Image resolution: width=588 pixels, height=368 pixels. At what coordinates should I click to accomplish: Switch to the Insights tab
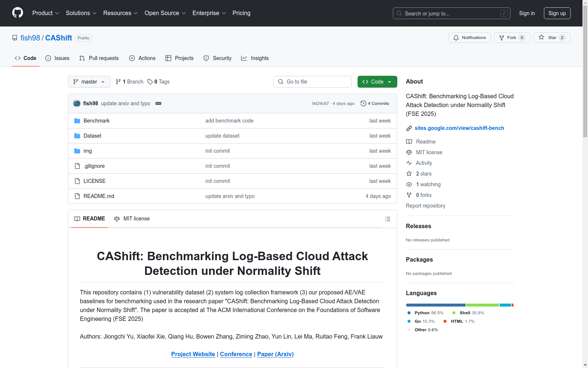click(255, 58)
